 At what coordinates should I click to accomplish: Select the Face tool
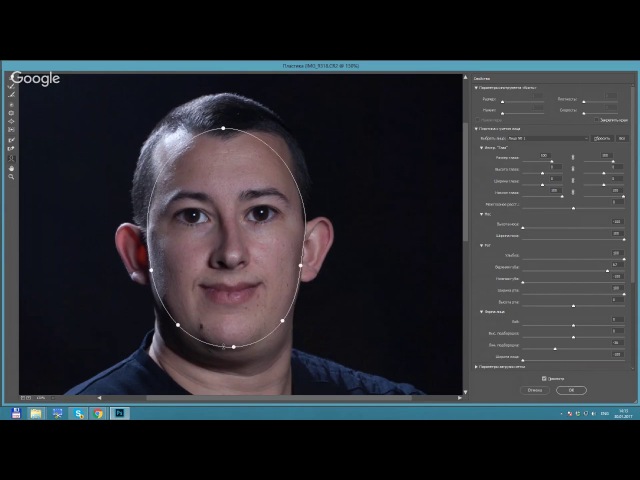(11, 158)
